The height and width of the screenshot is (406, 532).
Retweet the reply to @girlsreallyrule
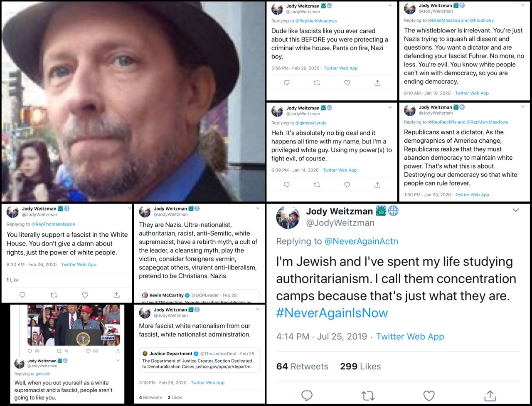pos(317,185)
